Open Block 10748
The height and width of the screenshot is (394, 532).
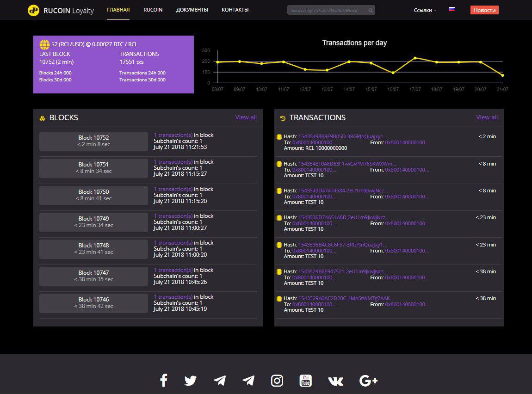(x=93, y=249)
